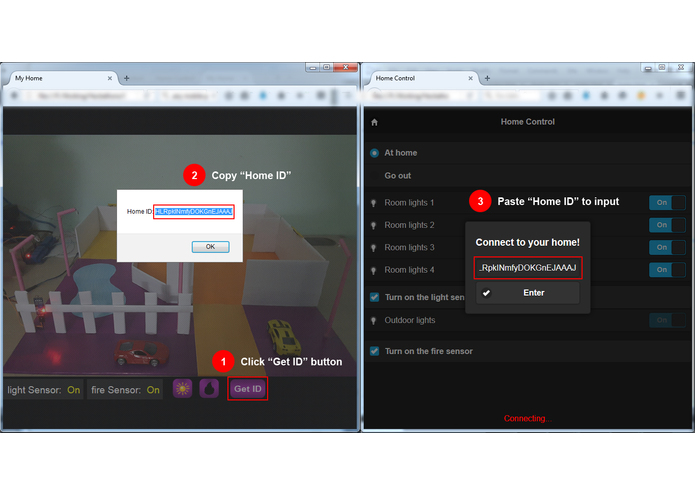Viewport: 695px width, 494px height.
Task: Switch to the Home Control browser tab
Action: click(x=423, y=78)
